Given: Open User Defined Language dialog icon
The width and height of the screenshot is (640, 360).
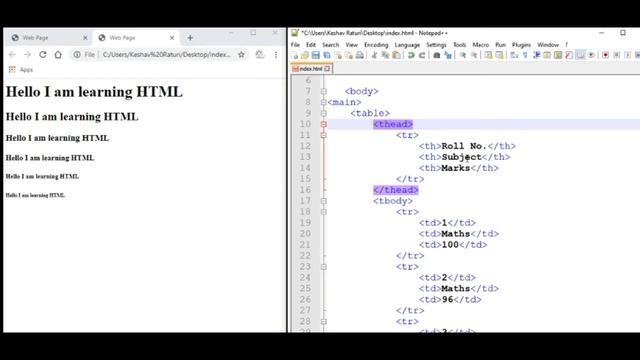Looking at the screenshot, I should pos(547,55).
